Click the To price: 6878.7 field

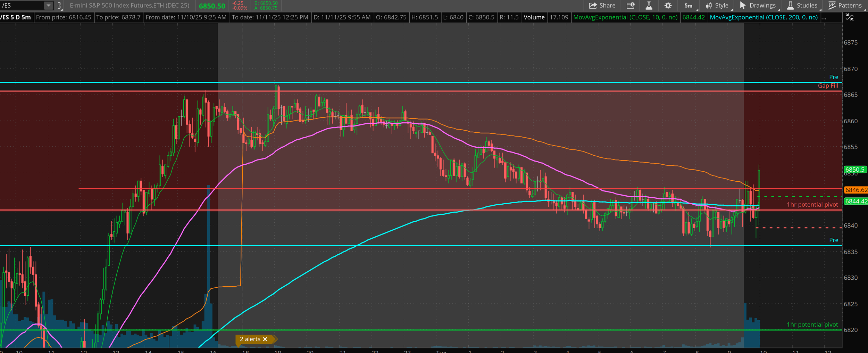[x=118, y=17]
